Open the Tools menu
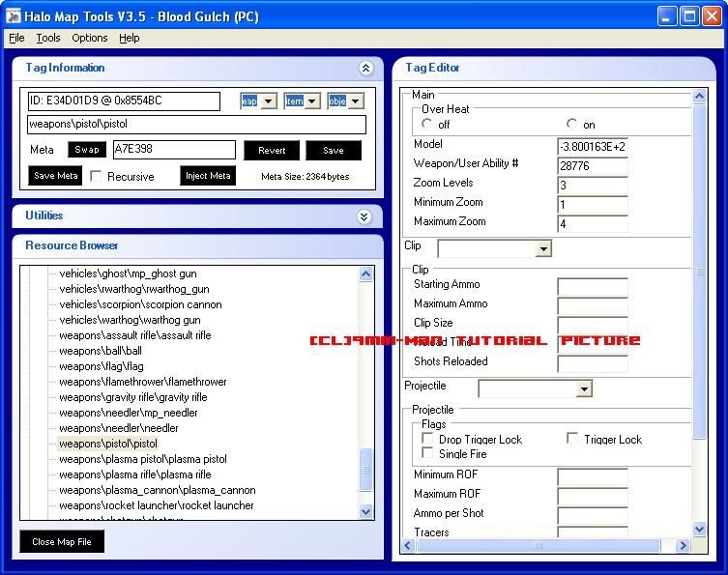 48,38
